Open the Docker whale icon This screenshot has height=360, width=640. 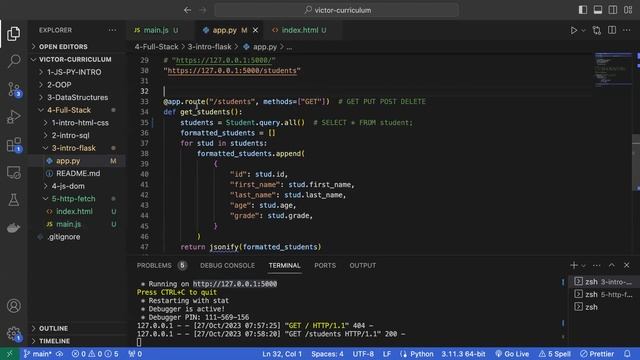tap(13, 228)
